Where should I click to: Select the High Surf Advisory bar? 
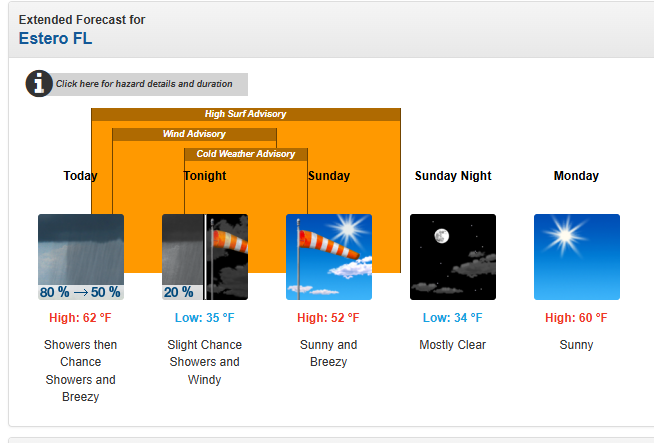coord(245,114)
